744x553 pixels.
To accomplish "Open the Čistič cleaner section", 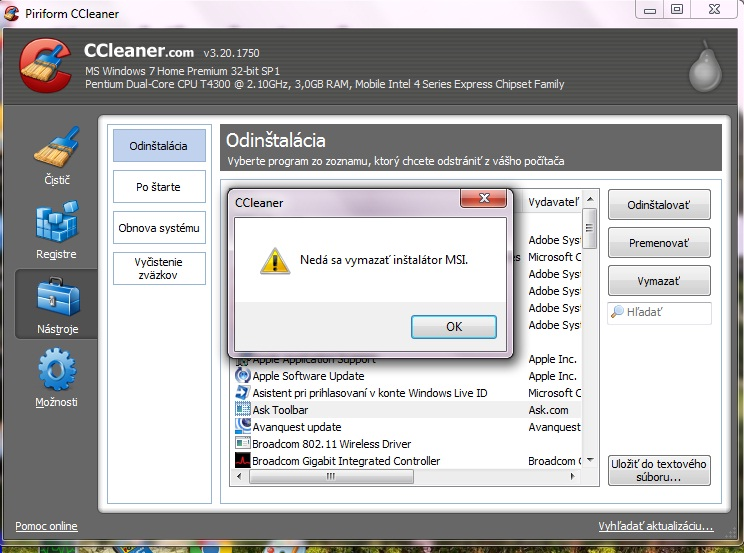I will click(56, 156).
